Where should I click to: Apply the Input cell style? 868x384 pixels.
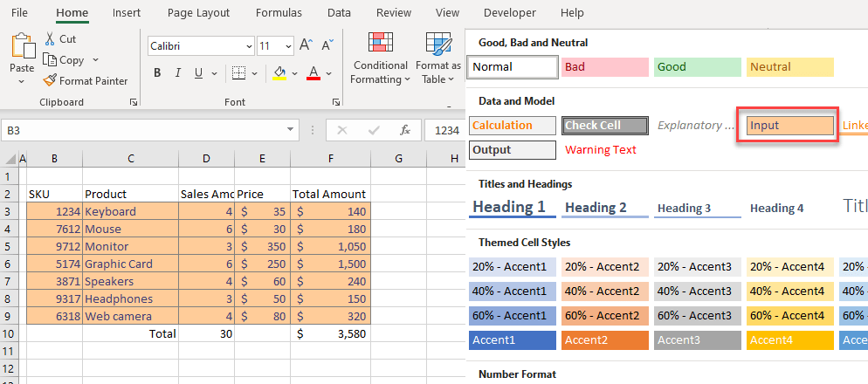click(x=790, y=126)
